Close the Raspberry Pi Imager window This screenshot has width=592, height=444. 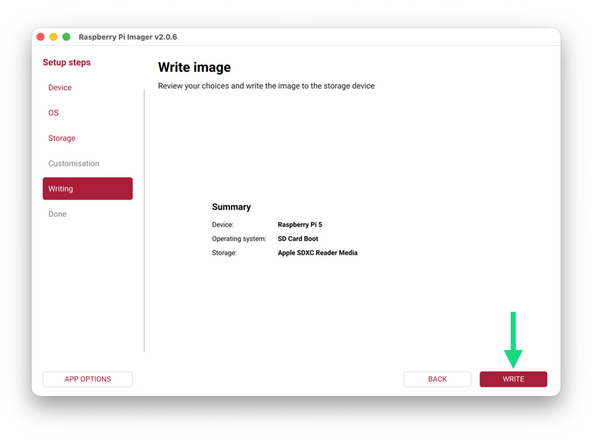coord(41,37)
